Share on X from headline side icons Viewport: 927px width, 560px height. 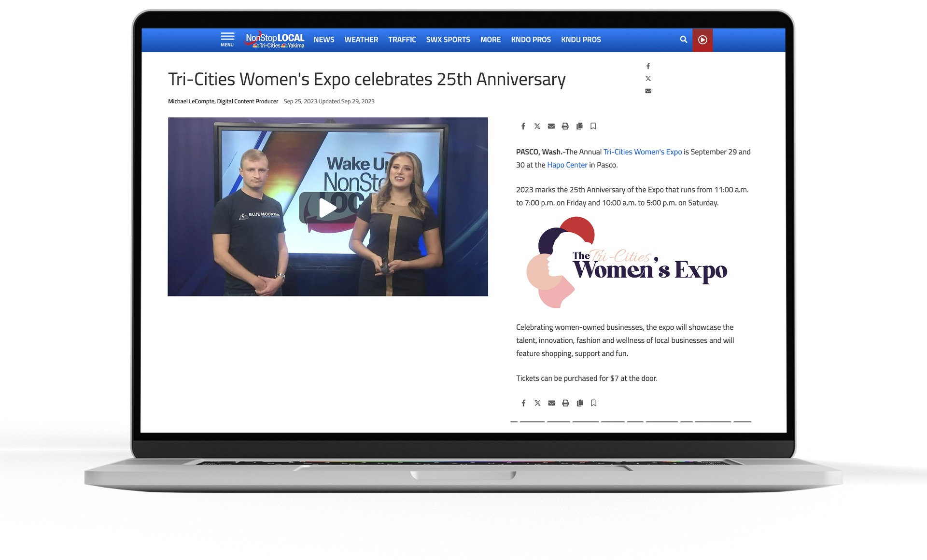[x=648, y=78]
